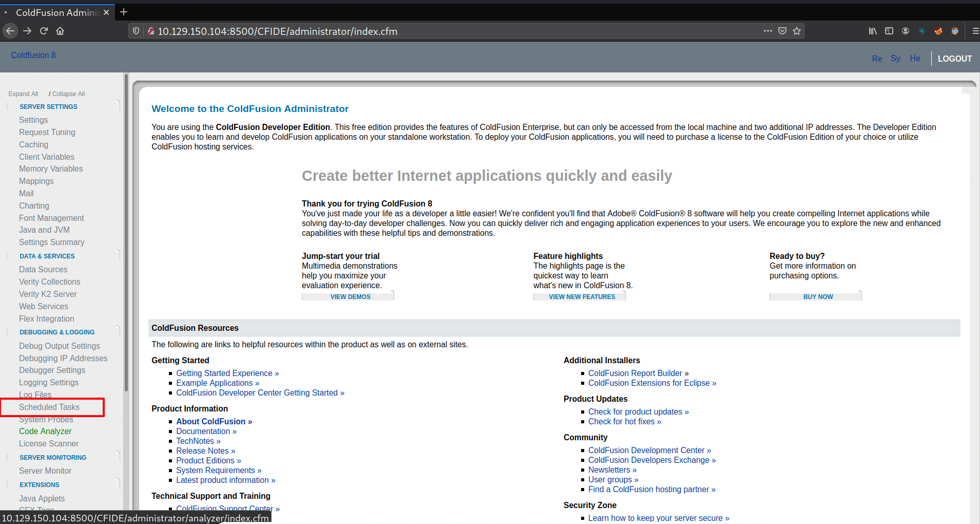This screenshot has height=524, width=980.
Task: Log out of ColdFusion Administrator
Action: (954, 59)
